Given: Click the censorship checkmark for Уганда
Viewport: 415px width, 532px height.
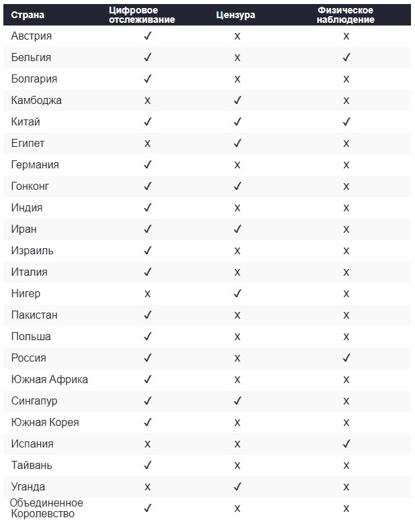Looking at the screenshot, I should coord(237,486).
